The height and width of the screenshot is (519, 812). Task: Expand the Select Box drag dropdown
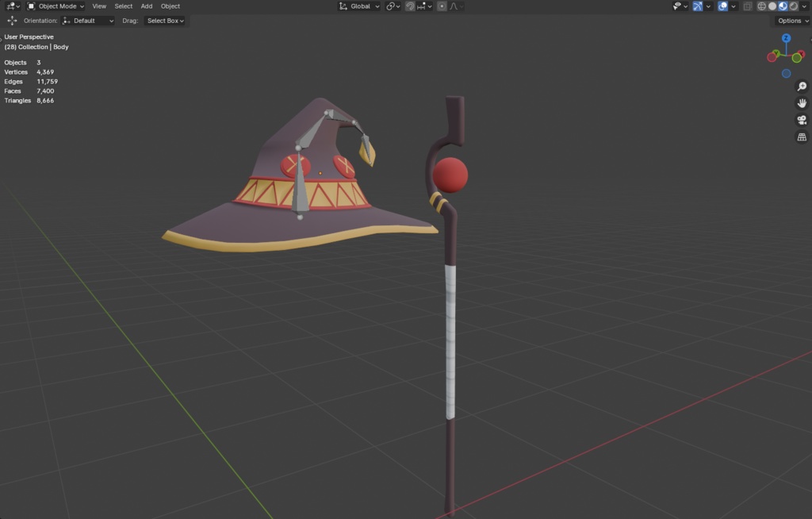coord(164,21)
